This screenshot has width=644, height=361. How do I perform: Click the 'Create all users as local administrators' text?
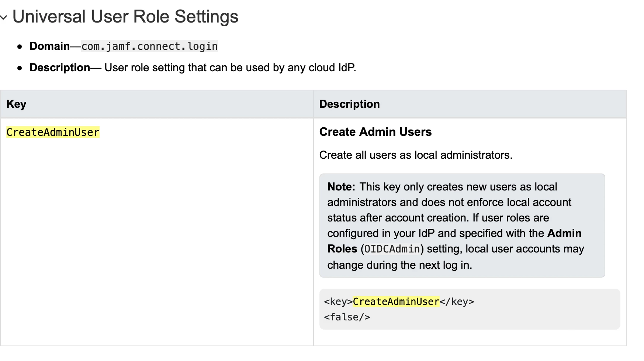point(416,155)
